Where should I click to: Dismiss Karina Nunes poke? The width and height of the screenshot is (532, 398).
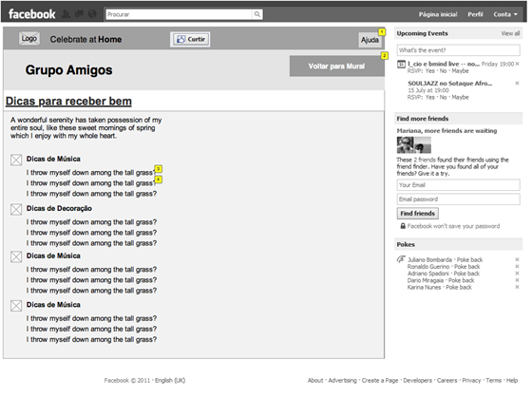[x=517, y=287]
